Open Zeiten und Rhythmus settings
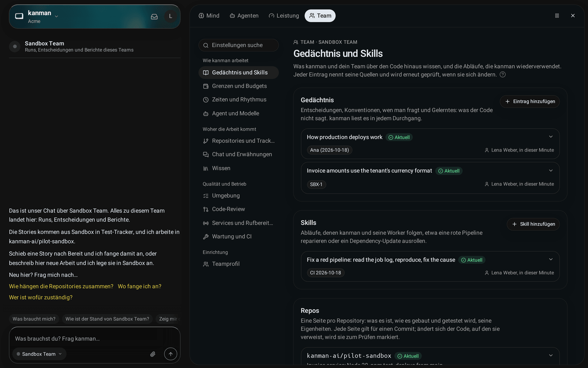588x368 pixels. click(x=238, y=99)
